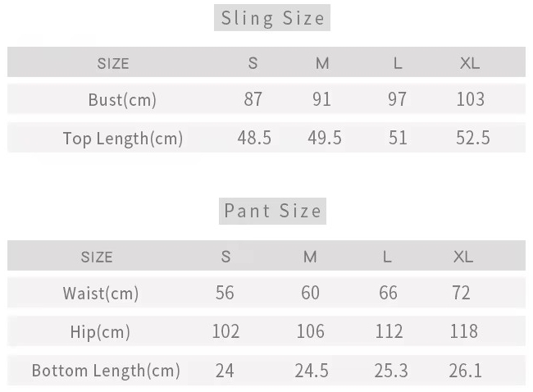Select the Waist(cm) row label

tap(101, 293)
